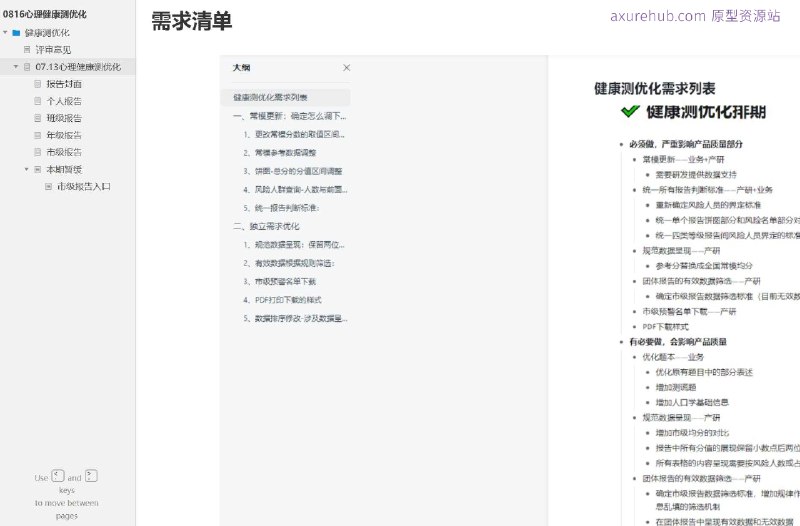Open the 个人报告 page
The height and width of the screenshot is (526, 800).
pyautogui.click(x=64, y=101)
